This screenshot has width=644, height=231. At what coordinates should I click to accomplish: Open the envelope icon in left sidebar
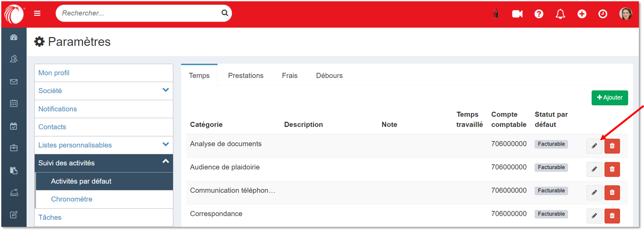click(14, 82)
